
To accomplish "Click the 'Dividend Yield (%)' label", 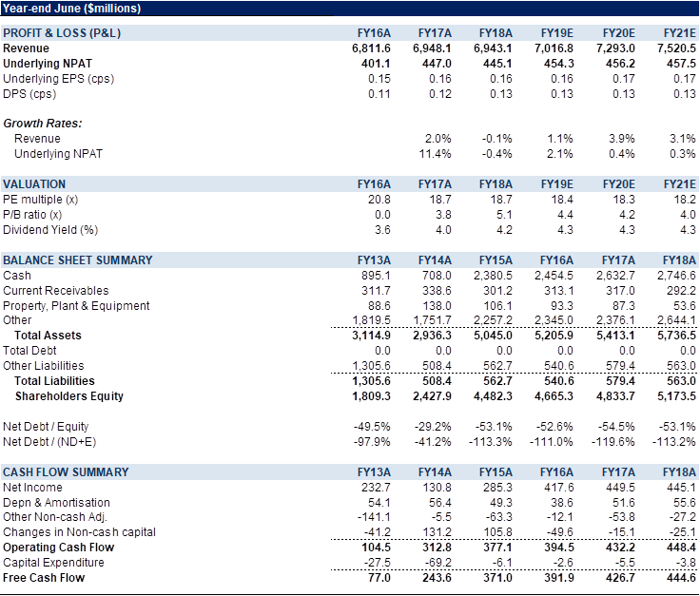I will point(50,230).
